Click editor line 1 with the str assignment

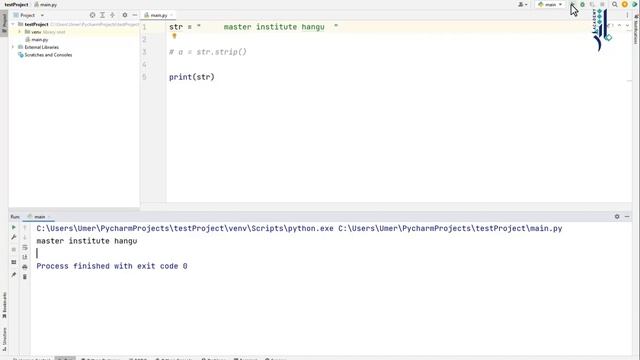[253, 27]
